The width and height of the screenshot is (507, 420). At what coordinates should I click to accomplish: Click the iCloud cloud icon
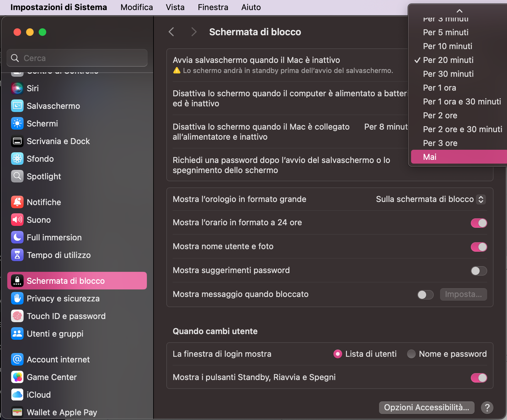pyautogui.click(x=17, y=395)
